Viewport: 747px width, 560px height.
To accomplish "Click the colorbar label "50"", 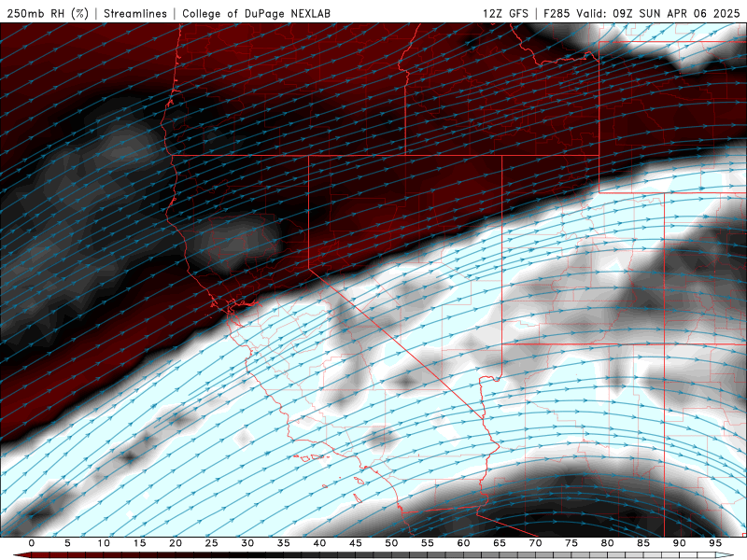I will (391, 543).
